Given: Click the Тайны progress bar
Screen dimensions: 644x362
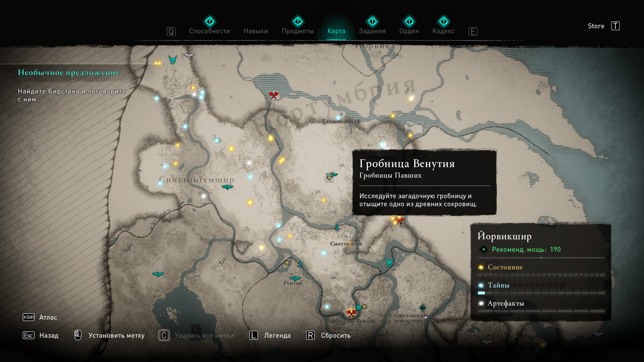Looking at the screenshot, I should point(541,293).
